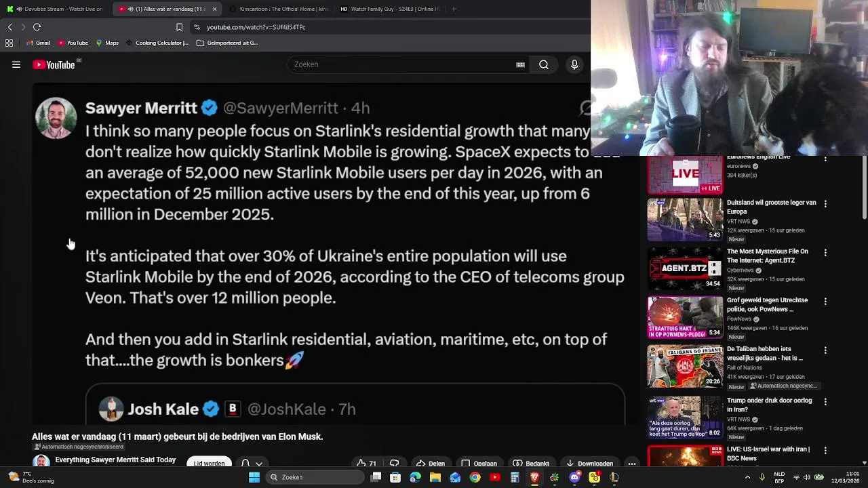
Task: Switch to Devubbs Stream browser tab
Action: tap(54, 9)
